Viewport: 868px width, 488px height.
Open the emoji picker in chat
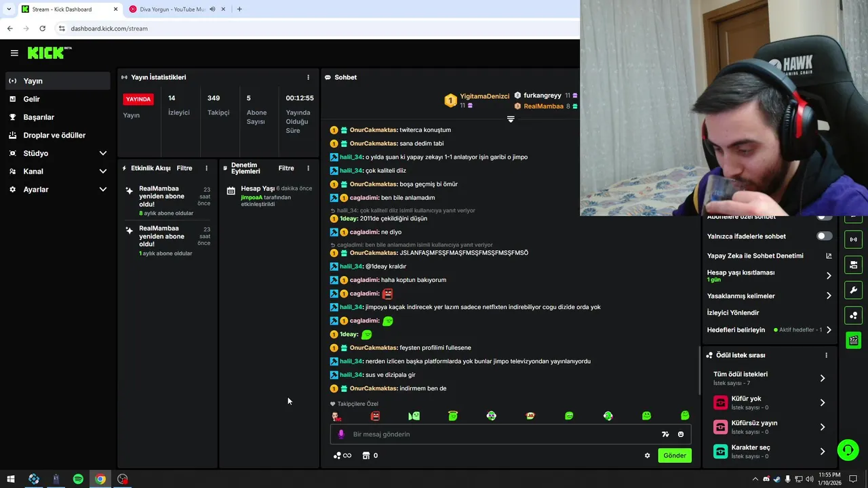(681, 434)
